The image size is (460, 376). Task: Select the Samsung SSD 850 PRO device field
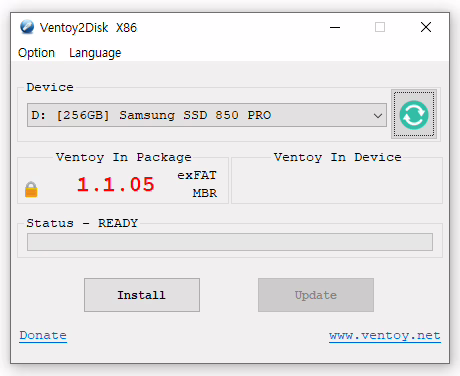[x=207, y=115]
